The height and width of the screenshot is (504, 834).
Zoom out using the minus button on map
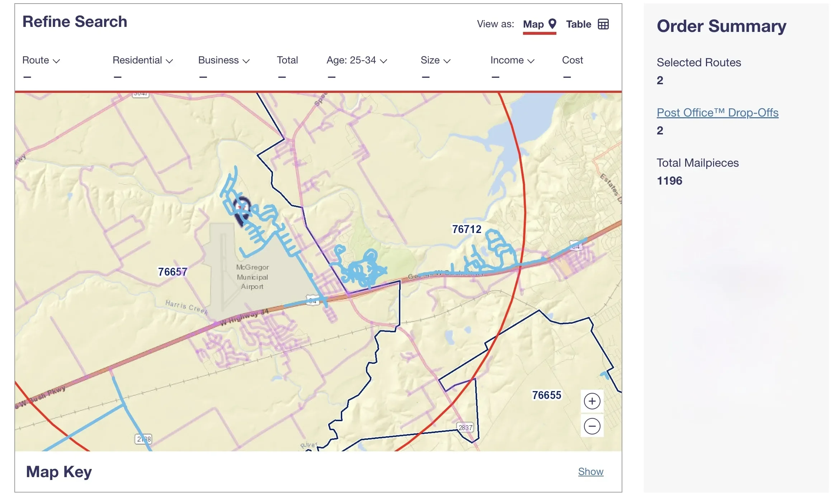pyautogui.click(x=592, y=427)
